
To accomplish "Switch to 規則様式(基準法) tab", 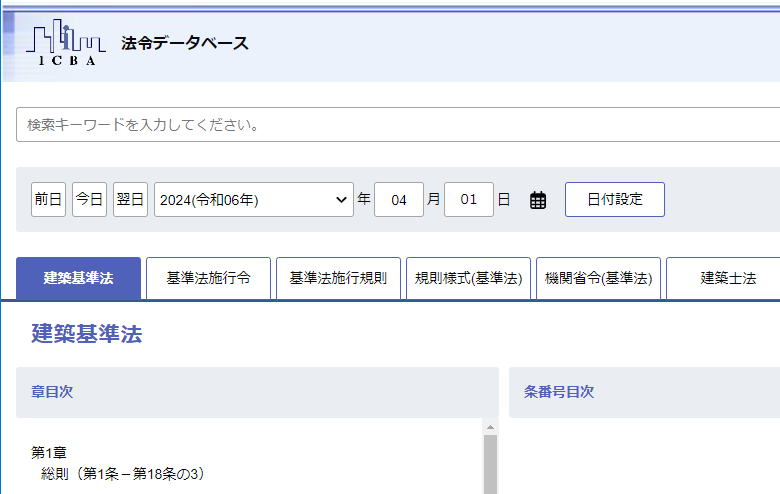I will pos(469,278).
